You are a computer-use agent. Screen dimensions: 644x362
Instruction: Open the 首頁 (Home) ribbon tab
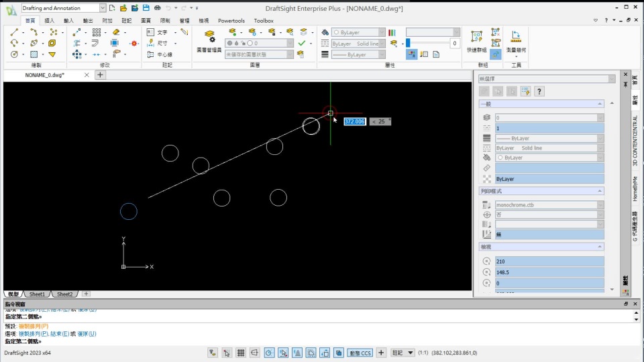pyautogui.click(x=30, y=21)
